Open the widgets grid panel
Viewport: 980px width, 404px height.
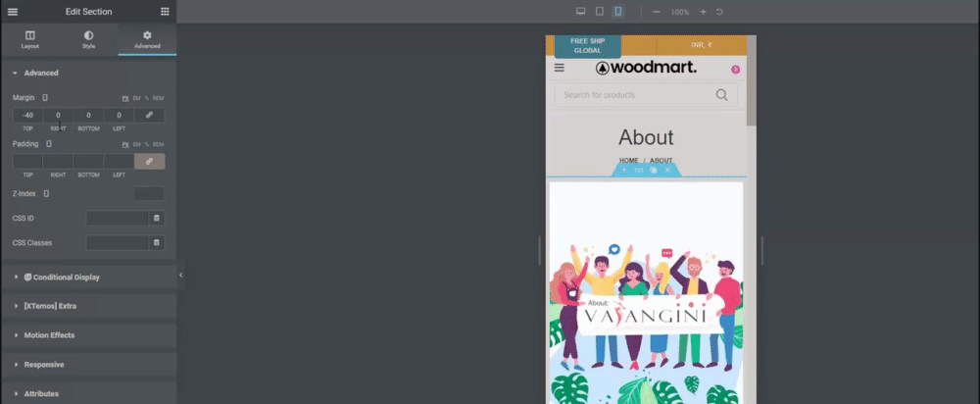tap(165, 11)
